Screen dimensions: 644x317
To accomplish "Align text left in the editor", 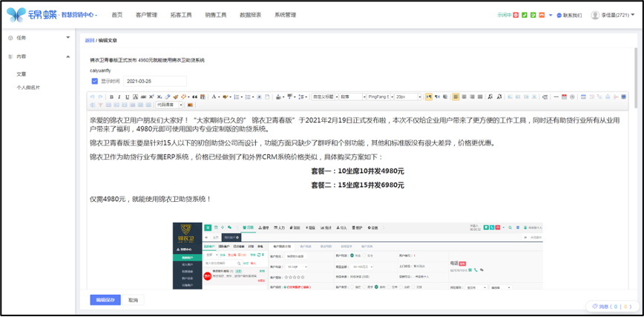I will pos(456,97).
